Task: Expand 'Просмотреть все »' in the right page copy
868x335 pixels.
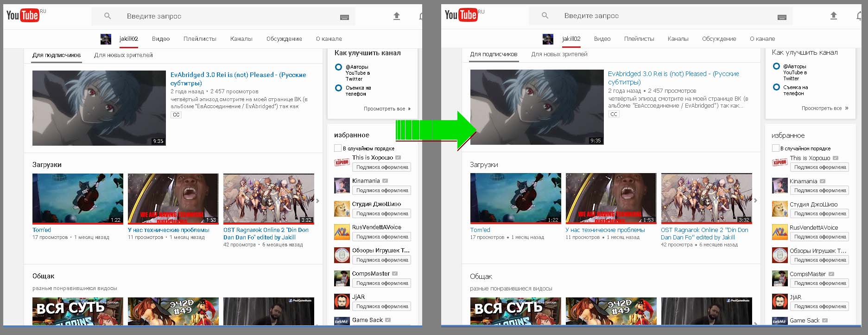Action: 825,108
